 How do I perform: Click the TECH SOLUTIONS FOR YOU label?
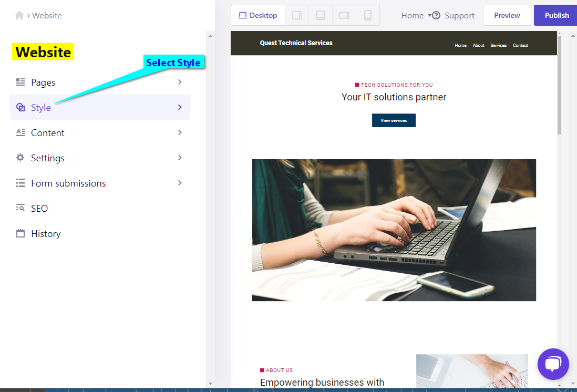[x=397, y=85]
